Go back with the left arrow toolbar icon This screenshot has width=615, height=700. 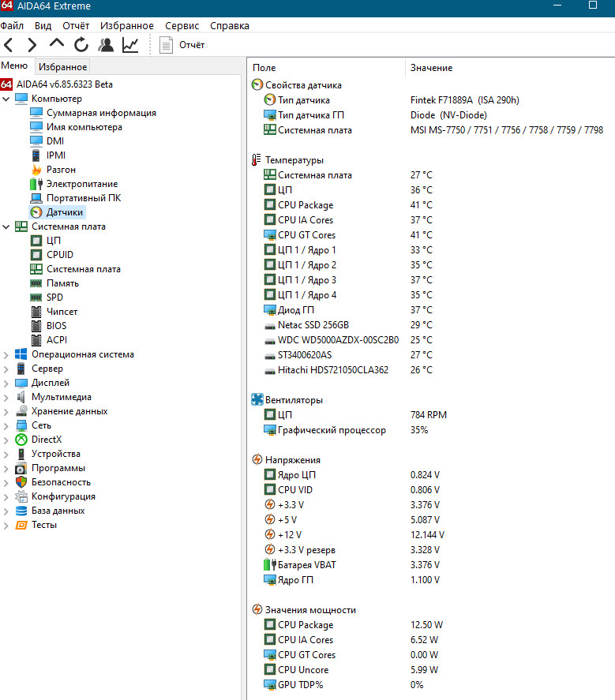point(9,45)
